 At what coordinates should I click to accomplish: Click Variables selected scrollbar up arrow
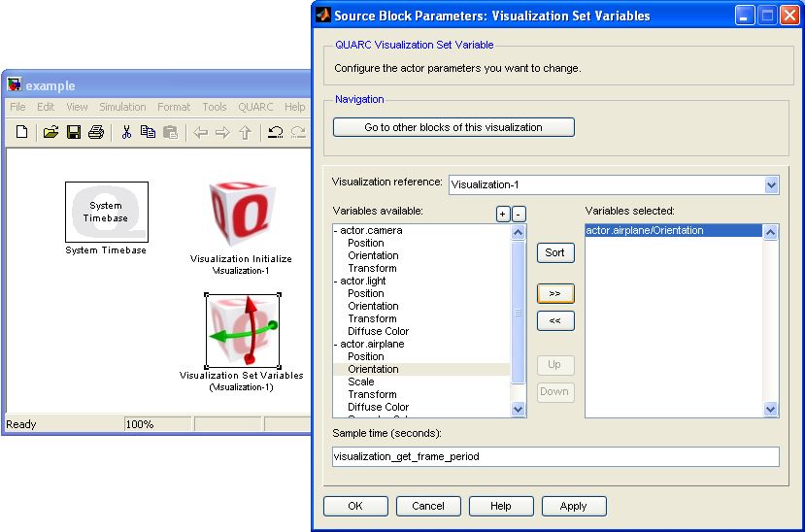click(x=770, y=232)
